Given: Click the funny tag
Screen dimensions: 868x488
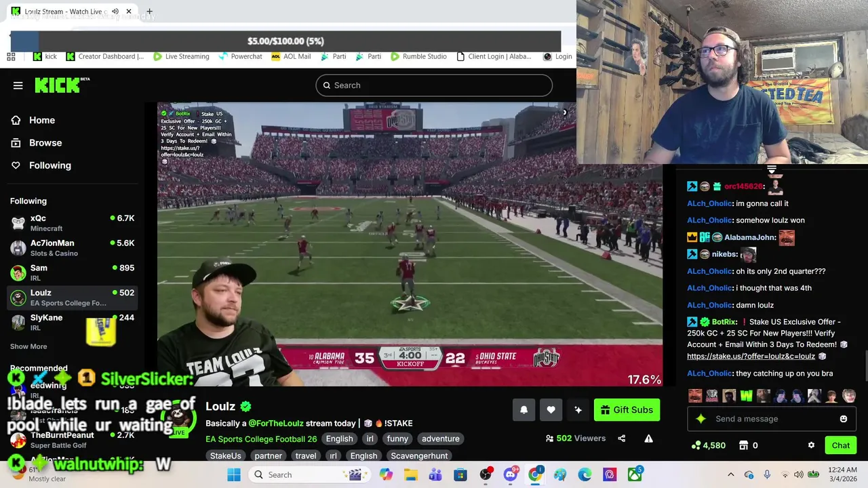Looking at the screenshot, I should (x=397, y=439).
